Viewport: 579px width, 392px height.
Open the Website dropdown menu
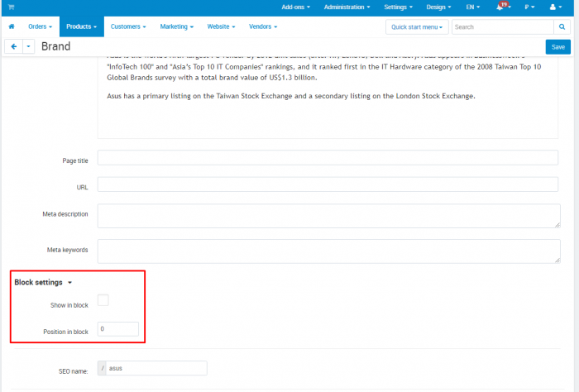(221, 26)
